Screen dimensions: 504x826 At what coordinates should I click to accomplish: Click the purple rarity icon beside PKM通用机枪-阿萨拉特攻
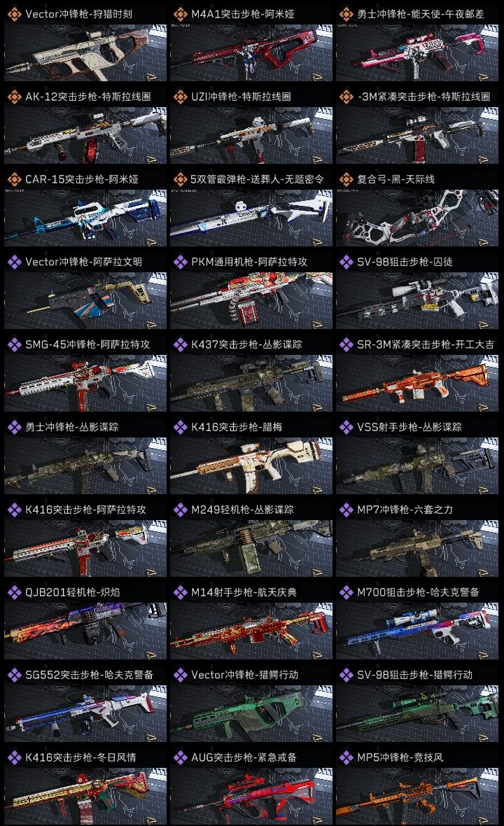coord(181,262)
